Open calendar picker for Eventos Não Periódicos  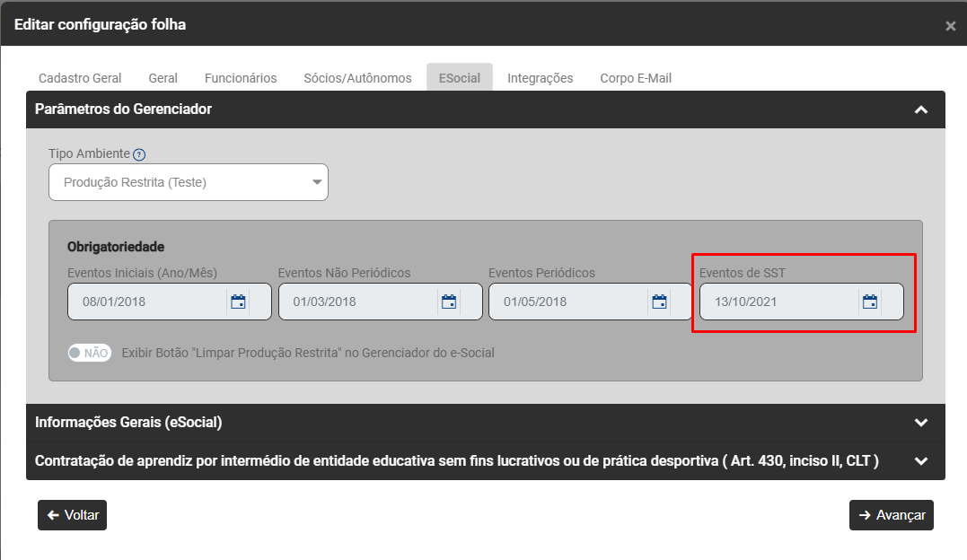[x=449, y=302]
